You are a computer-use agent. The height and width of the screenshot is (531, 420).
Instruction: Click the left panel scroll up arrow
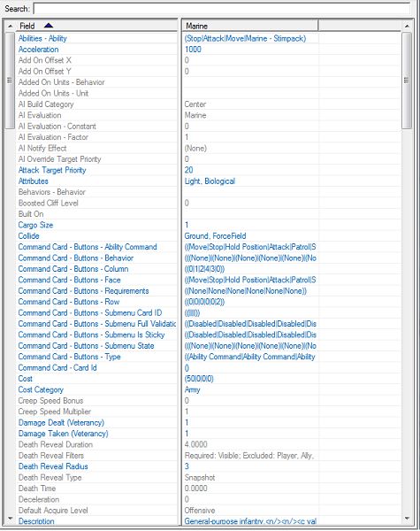pos(10,26)
